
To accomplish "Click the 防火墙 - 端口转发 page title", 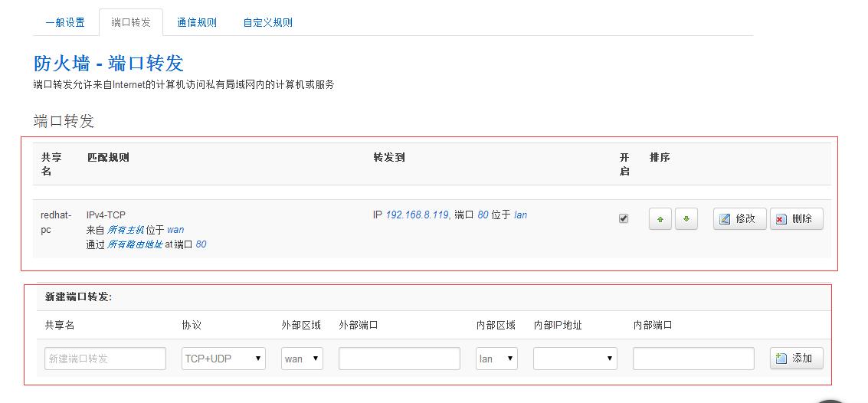I will coord(109,64).
